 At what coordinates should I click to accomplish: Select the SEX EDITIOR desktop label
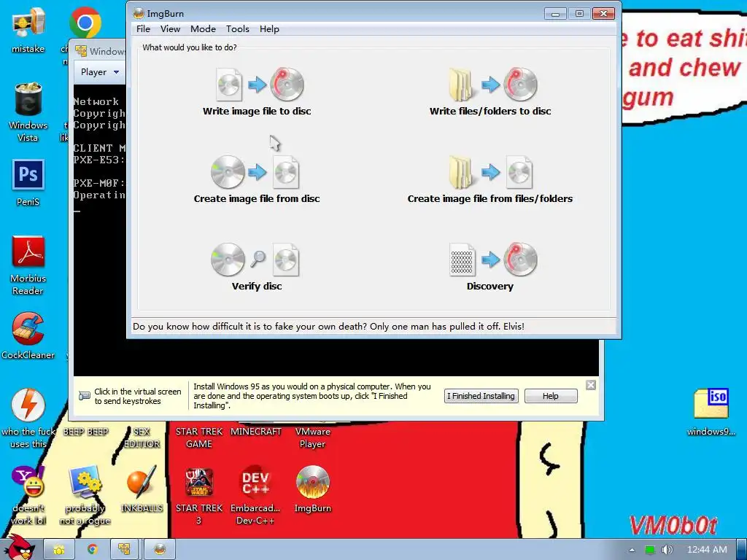point(142,437)
